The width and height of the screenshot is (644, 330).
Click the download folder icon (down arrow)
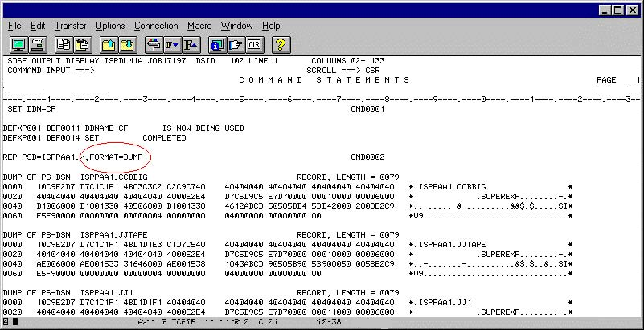click(128, 44)
